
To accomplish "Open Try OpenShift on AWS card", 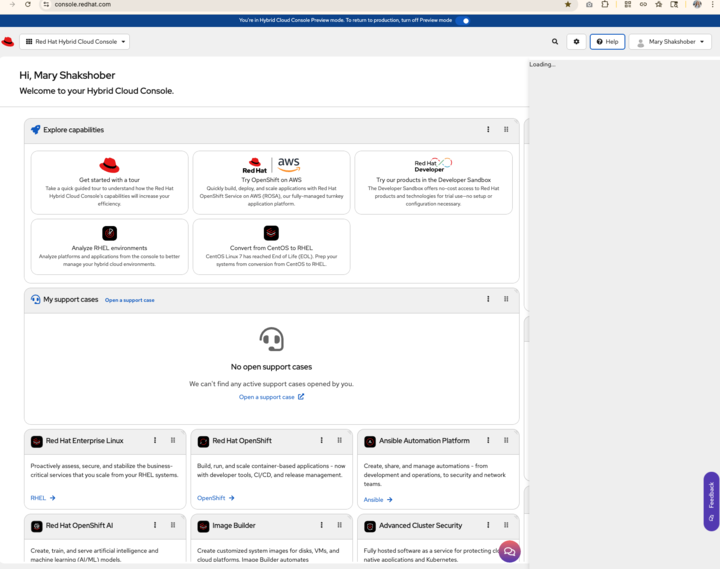I will tap(271, 182).
